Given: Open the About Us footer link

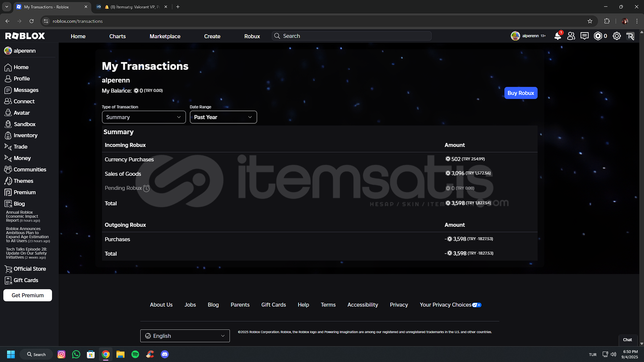Looking at the screenshot, I should click(x=161, y=305).
